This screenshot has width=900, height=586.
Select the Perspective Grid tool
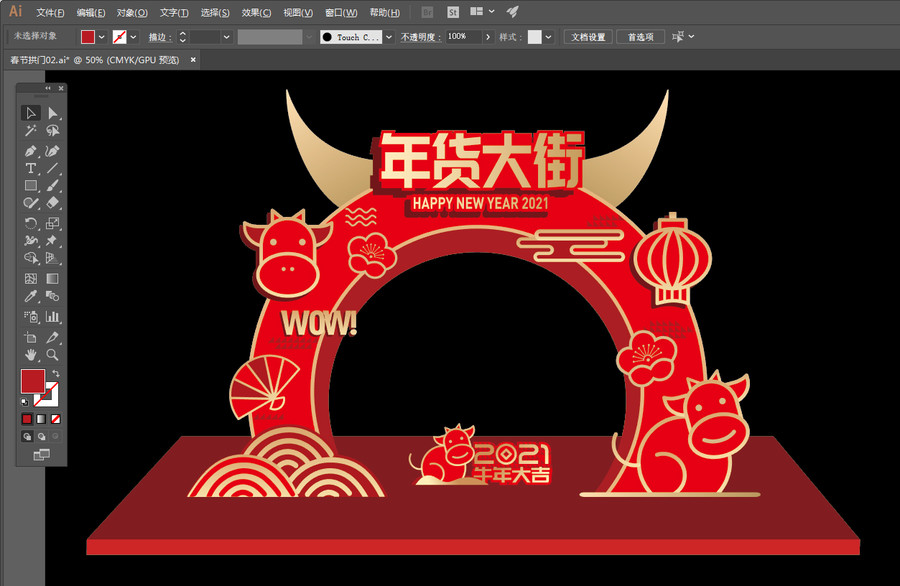(52, 258)
